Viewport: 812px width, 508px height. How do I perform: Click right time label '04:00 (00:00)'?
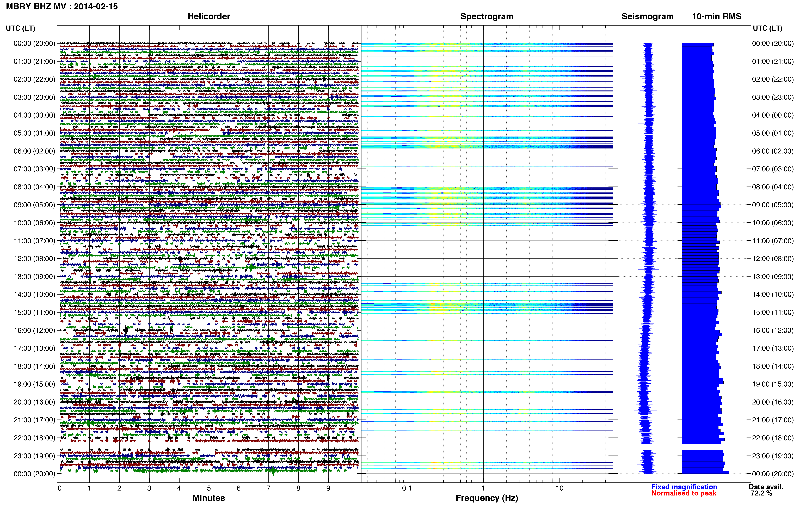click(x=773, y=115)
